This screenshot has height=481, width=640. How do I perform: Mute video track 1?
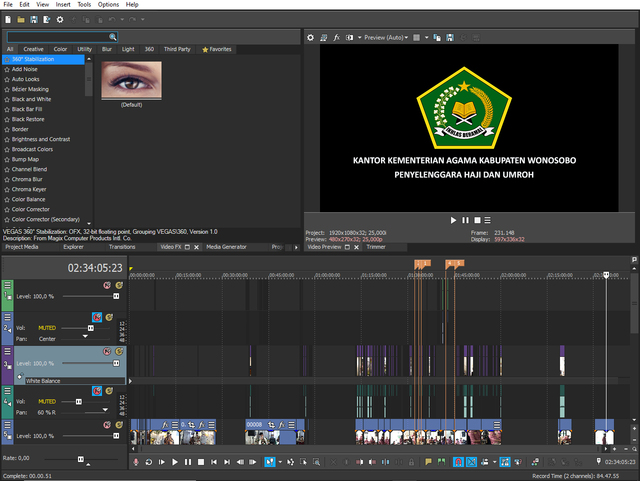(107, 285)
